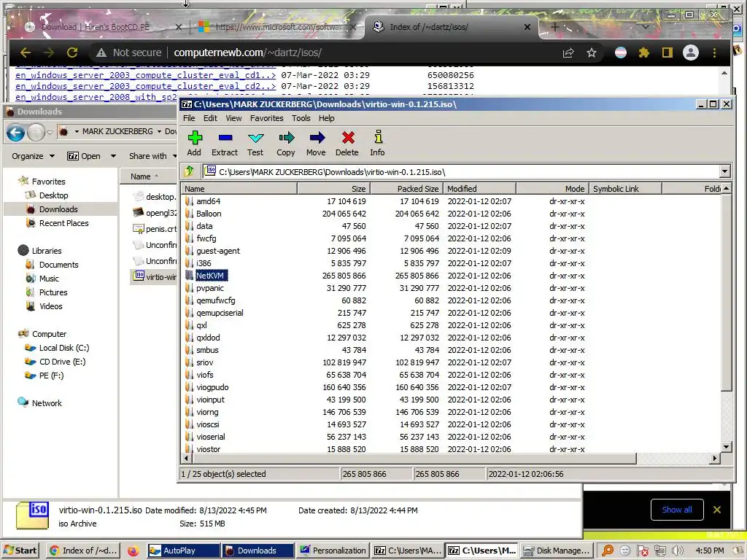Click the Firefox icon in the taskbar
747x560 pixels.
click(133, 551)
